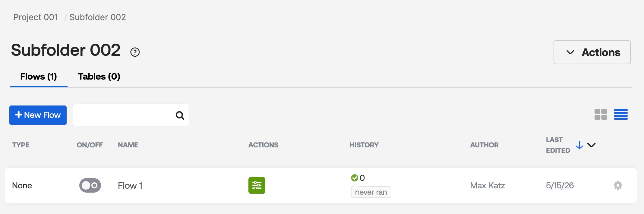The image size is (644, 214).
Task: Toggle Flow 1 on/off switch
Action: 90,185
